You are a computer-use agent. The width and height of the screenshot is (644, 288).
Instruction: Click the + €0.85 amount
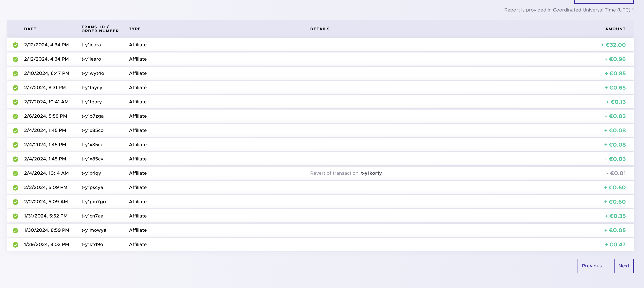(615, 74)
